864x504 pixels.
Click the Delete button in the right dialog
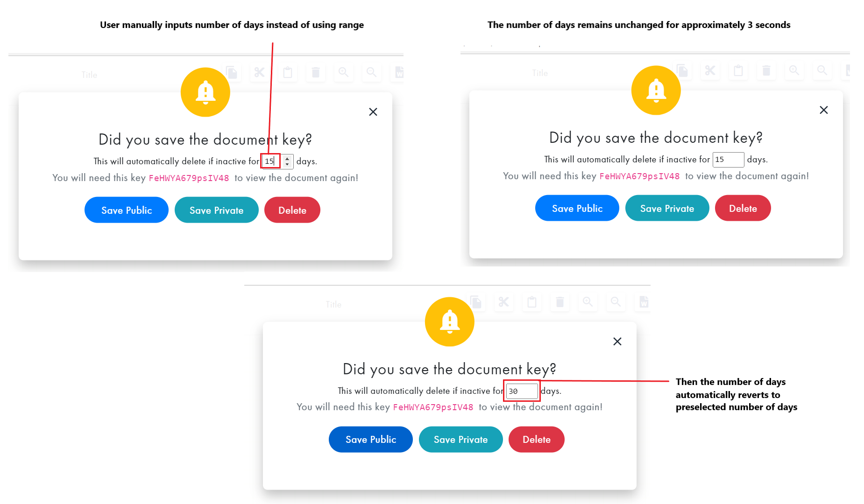[743, 208]
